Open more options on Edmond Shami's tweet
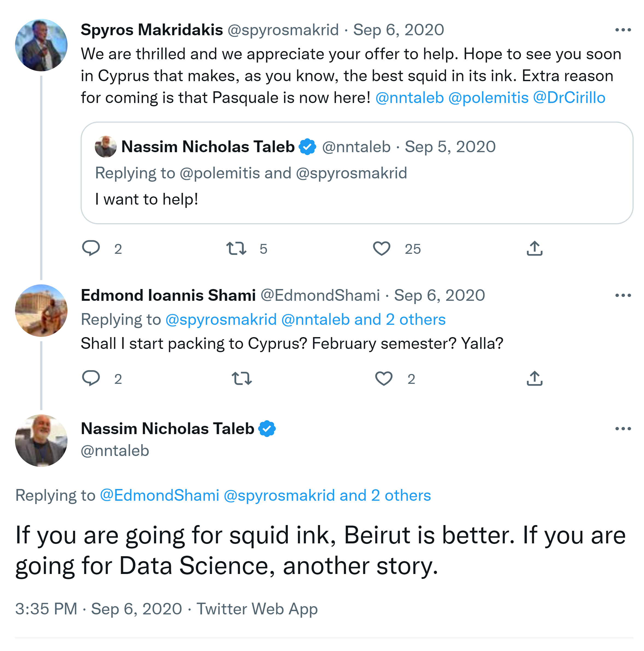644x651 pixels. tap(623, 296)
